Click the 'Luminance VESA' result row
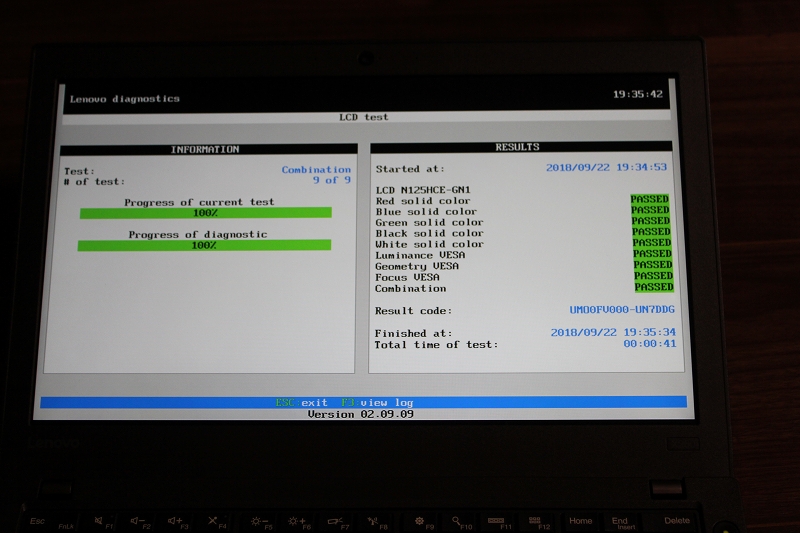This screenshot has width=800, height=533. point(524,255)
